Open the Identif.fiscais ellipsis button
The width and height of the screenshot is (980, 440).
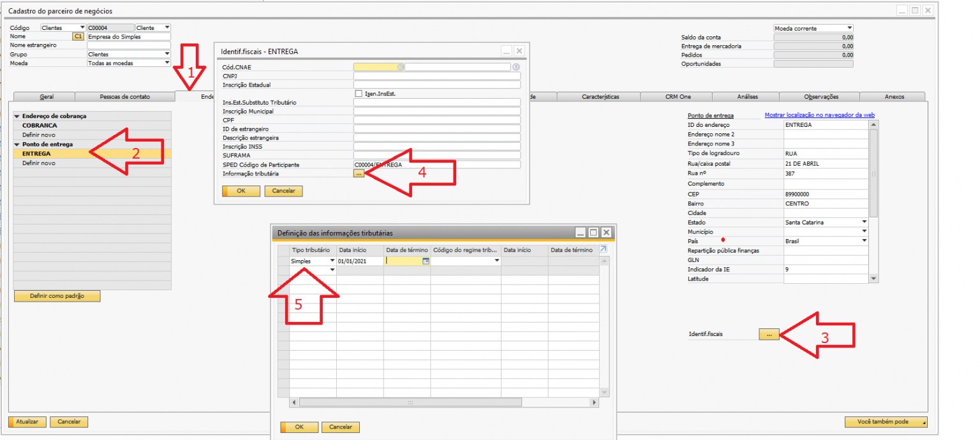769,334
